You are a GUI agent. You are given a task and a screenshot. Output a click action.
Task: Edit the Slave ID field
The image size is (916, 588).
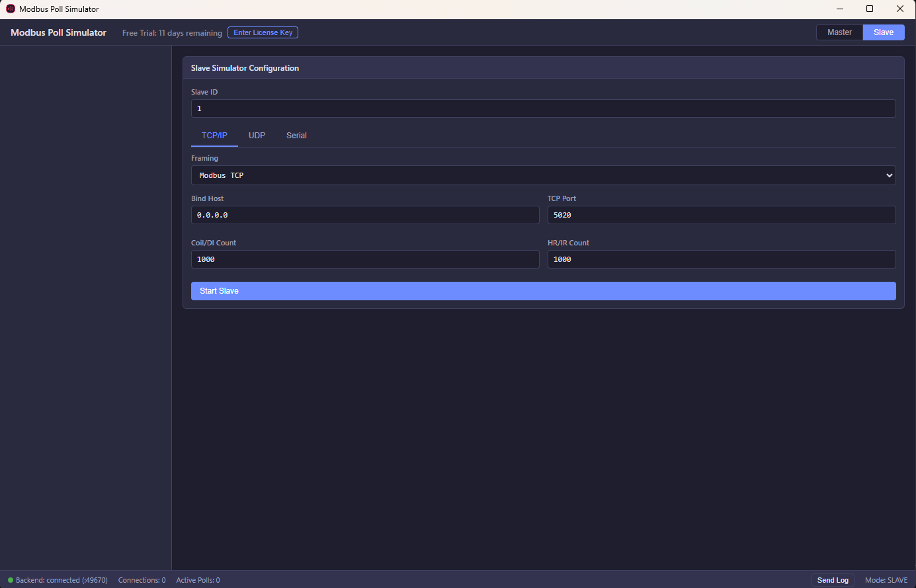point(542,108)
